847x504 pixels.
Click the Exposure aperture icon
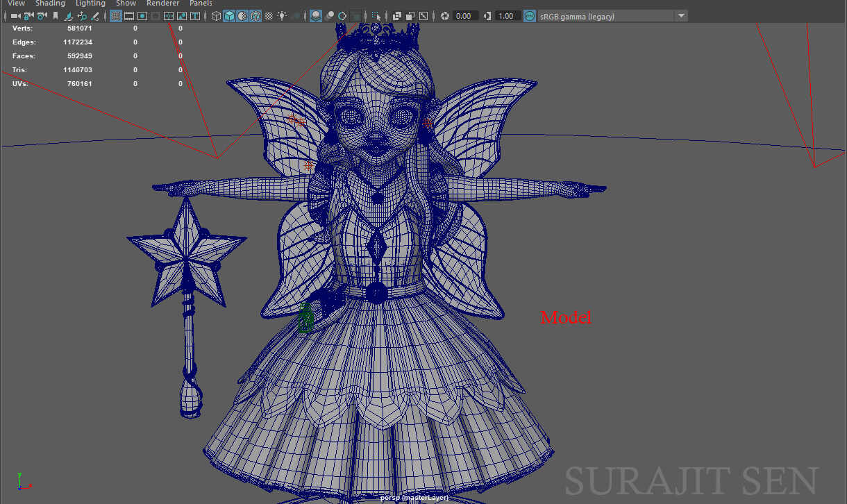click(x=445, y=15)
